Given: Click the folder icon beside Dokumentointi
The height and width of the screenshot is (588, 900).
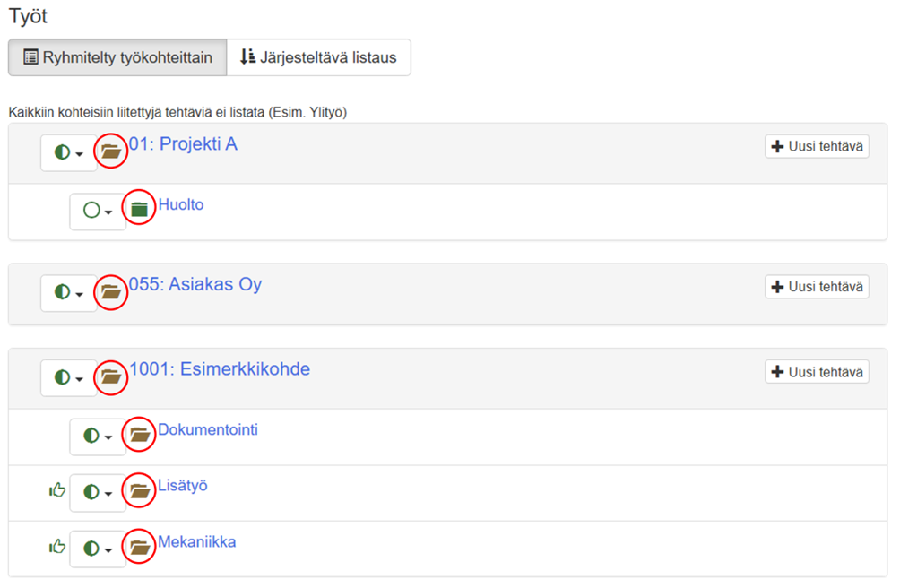Looking at the screenshot, I should (139, 436).
